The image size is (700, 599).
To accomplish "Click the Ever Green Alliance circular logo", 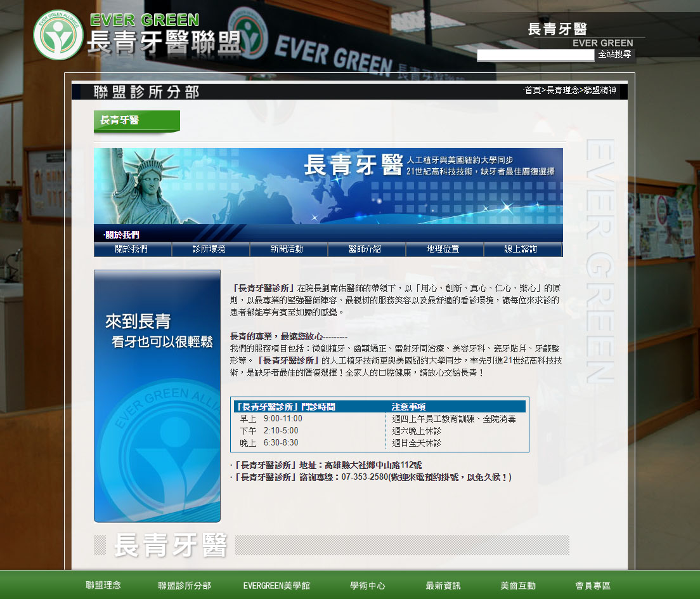I will coord(58,35).
